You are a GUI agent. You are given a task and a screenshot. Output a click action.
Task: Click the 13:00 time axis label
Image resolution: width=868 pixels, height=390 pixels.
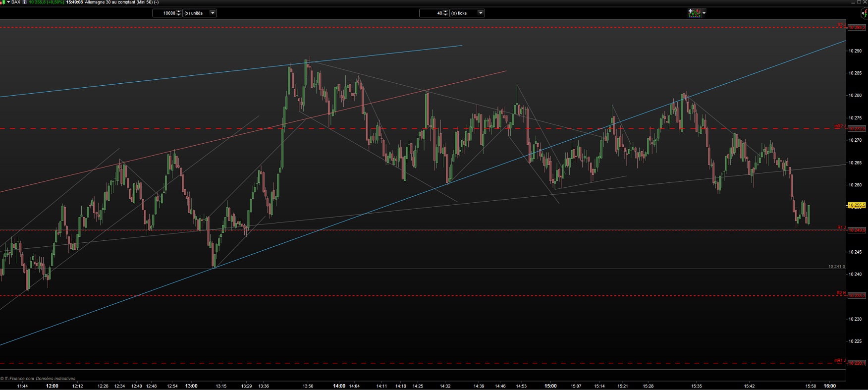(x=191, y=386)
